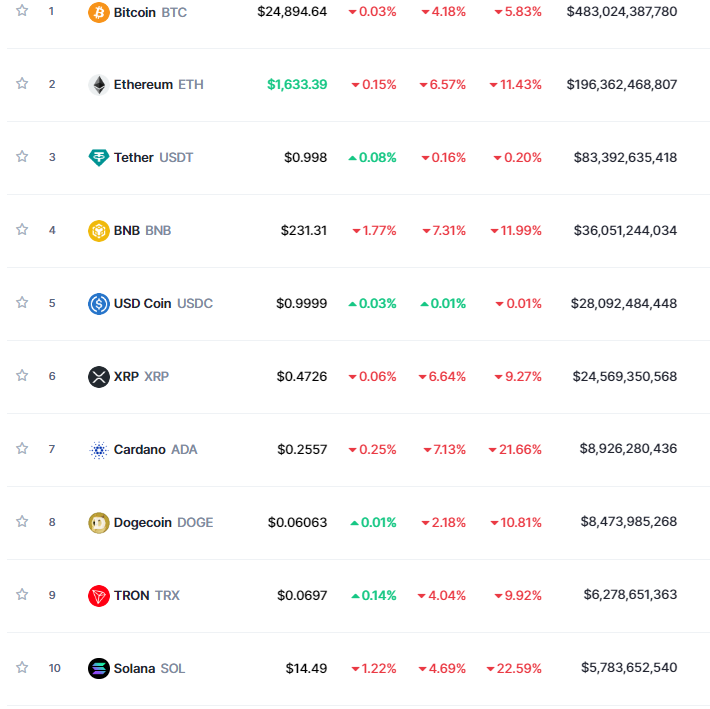The width and height of the screenshot is (710, 709).
Task: Click the Dogecoin logo icon
Action: point(98,522)
